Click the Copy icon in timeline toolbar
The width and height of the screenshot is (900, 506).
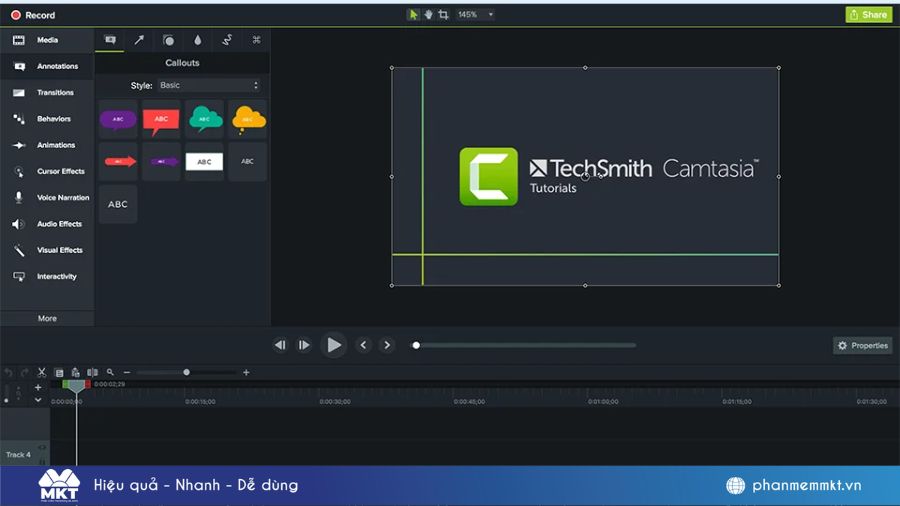click(59, 372)
